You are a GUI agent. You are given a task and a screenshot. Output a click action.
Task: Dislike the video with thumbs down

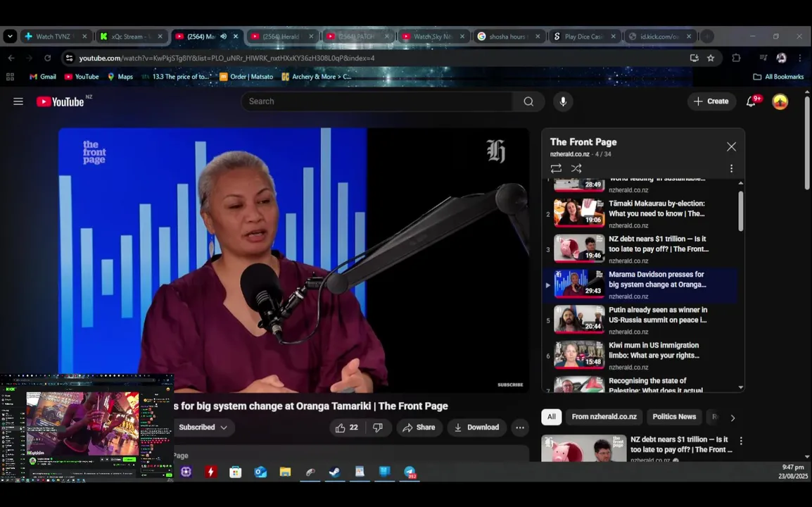(378, 427)
